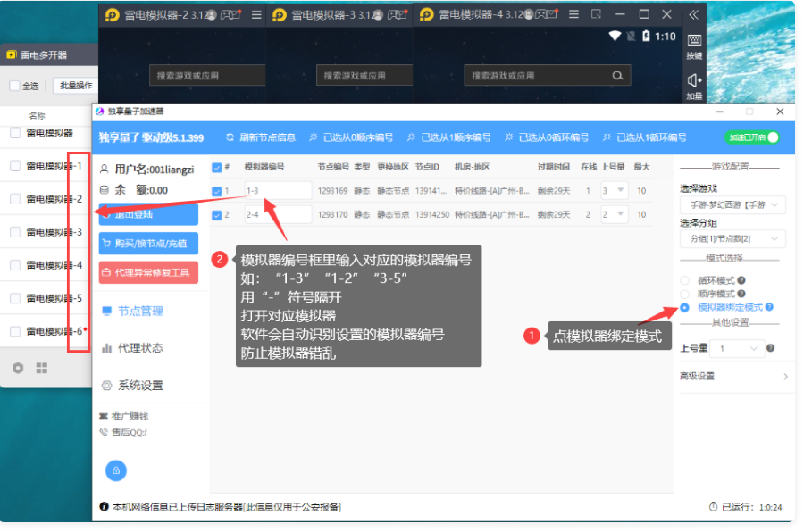Click 已选从1顺序编号 in the top bar
The height and width of the screenshot is (532, 812).
click(449, 137)
